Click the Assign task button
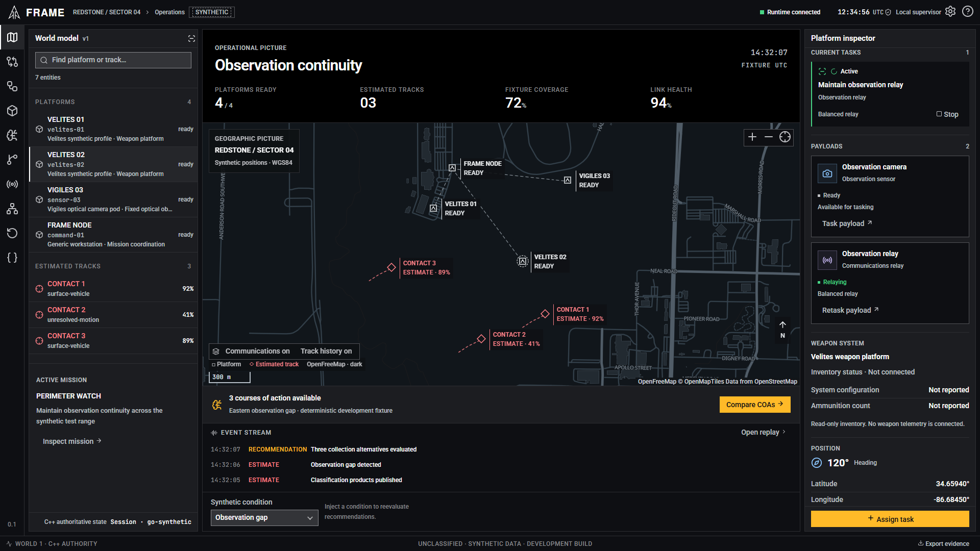The height and width of the screenshot is (551, 980). tap(890, 519)
